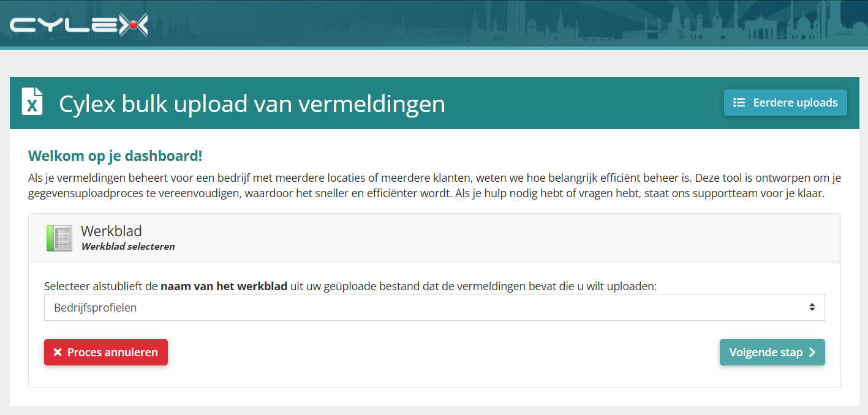Click the Welkom op je dashboard! heading
Screen dimensions: 868x415
[x=115, y=156]
